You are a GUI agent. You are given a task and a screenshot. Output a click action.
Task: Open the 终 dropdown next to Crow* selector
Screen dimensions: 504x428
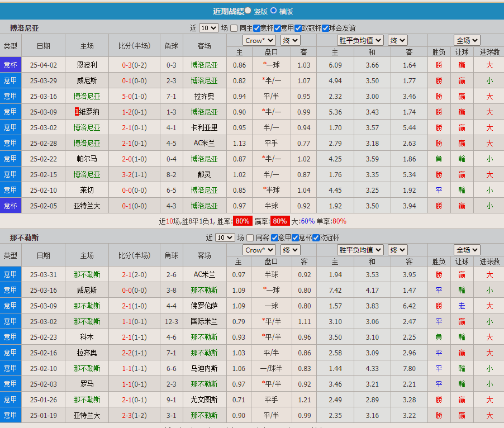coord(289,40)
